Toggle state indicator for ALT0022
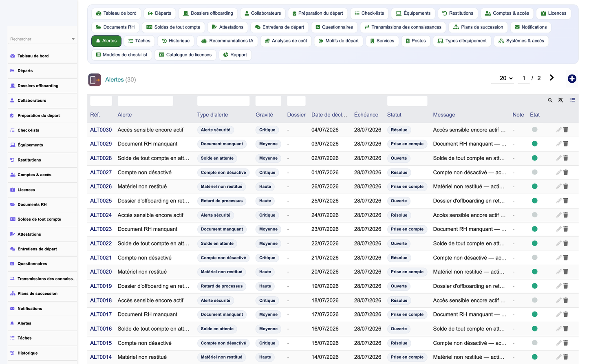This screenshot has height=364, width=589. (534, 243)
